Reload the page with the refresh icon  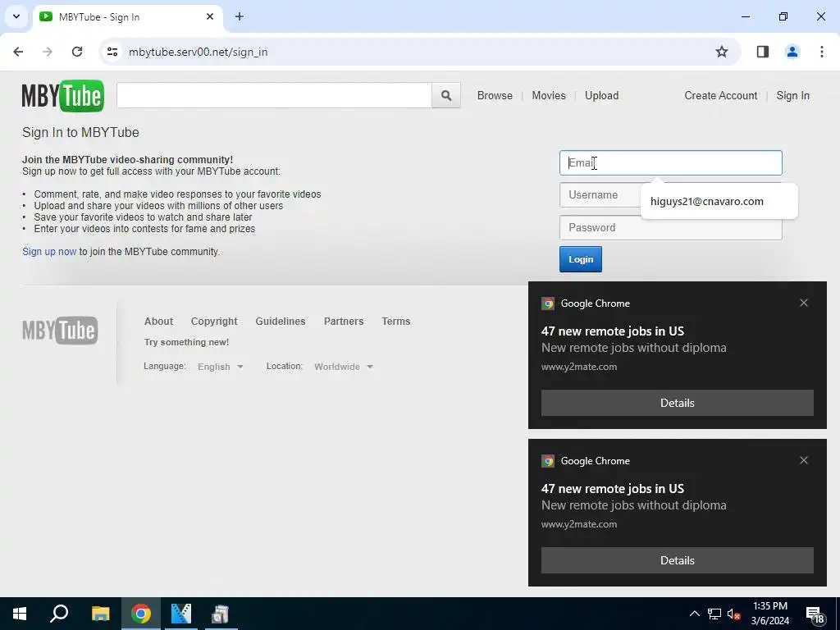77,52
